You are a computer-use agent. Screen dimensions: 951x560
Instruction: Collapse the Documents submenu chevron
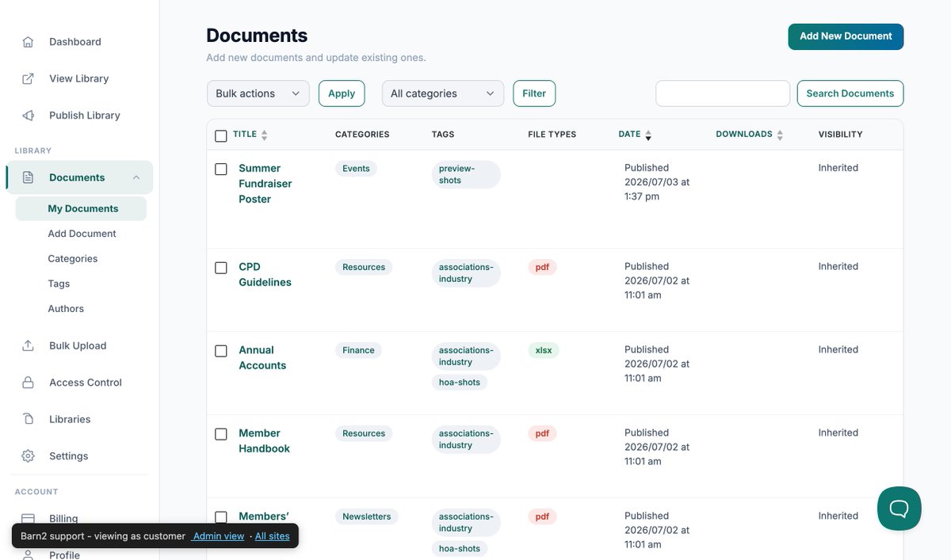point(136,177)
